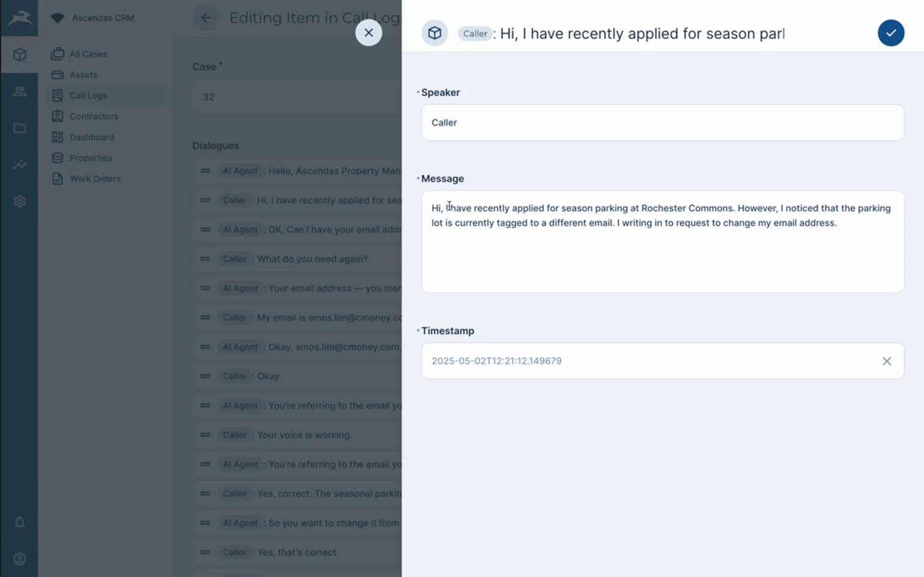Clear the Timestamp field with X icon
Screen dimensions: 924x577
coord(887,361)
